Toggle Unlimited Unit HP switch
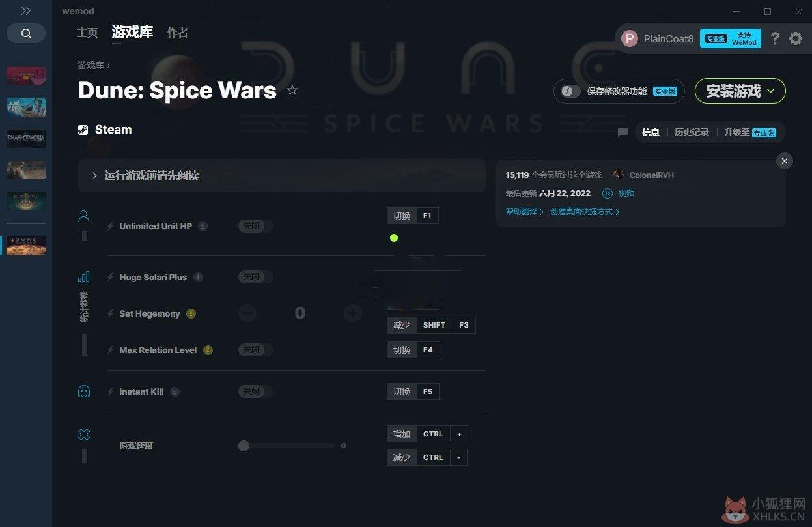Screen dimensions: 812x527 (256, 226)
